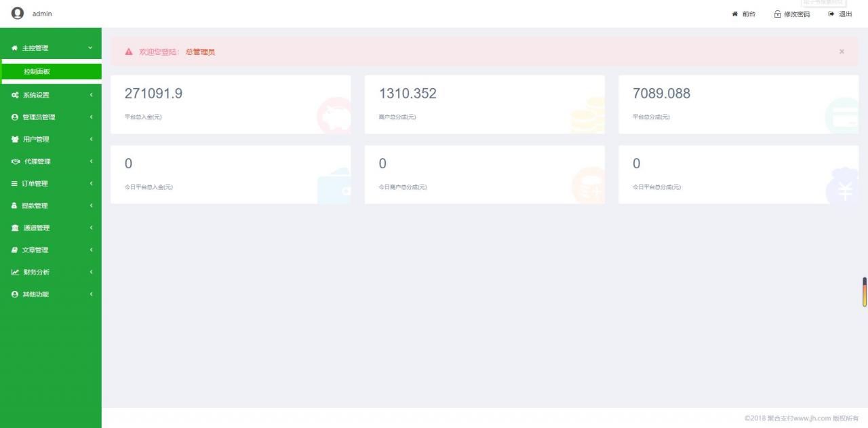Click the piggy bank icon on 平台总入金 card

(x=335, y=115)
